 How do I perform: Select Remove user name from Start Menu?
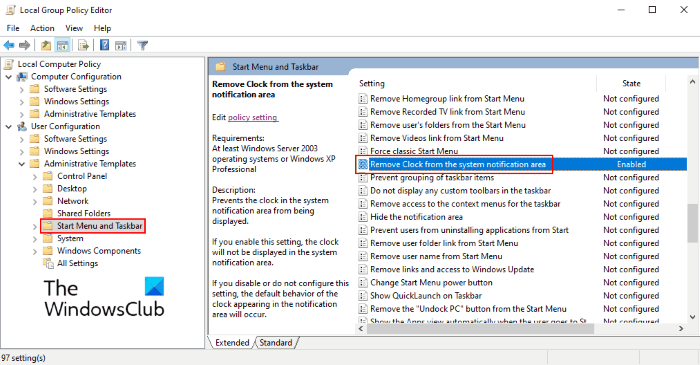[436, 256]
